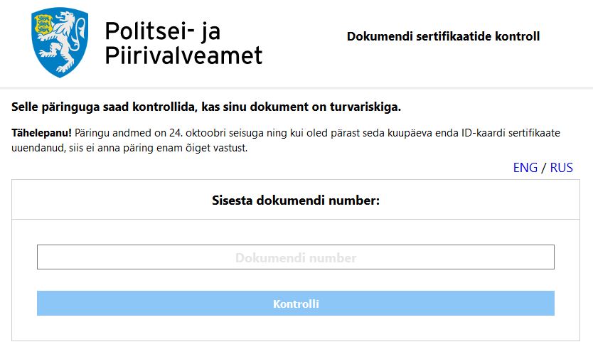Click the Police and Border Guard crest logo
Image resolution: width=593 pixels, height=364 pixels.
click(x=60, y=43)
